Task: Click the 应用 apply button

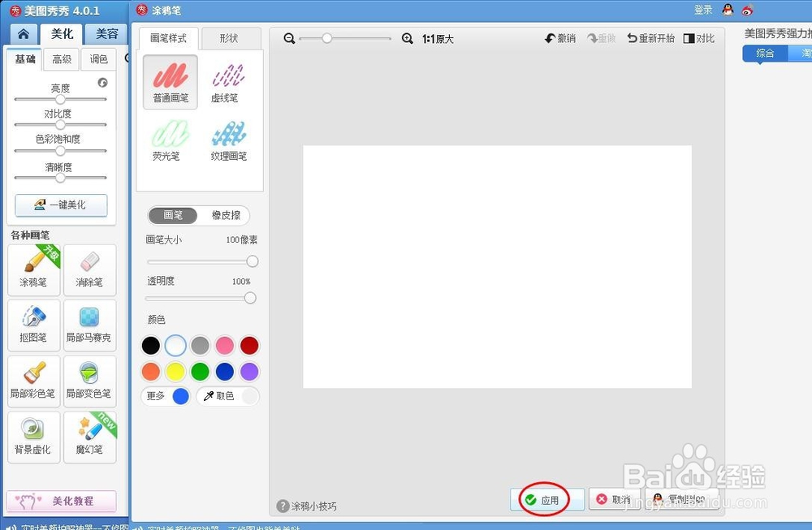Action: coord(546,500)
